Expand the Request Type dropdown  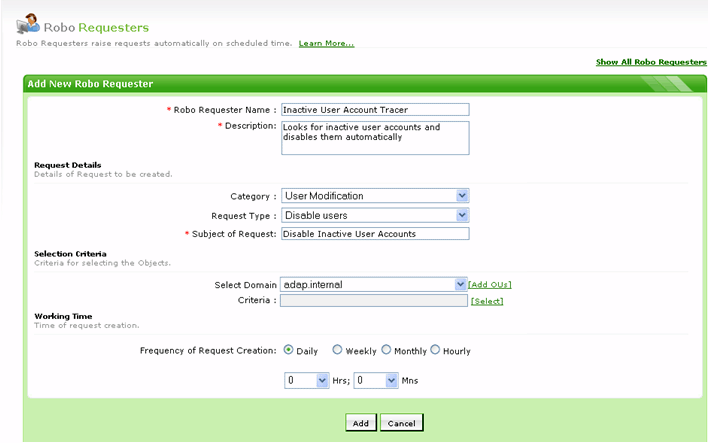[374, 215]
